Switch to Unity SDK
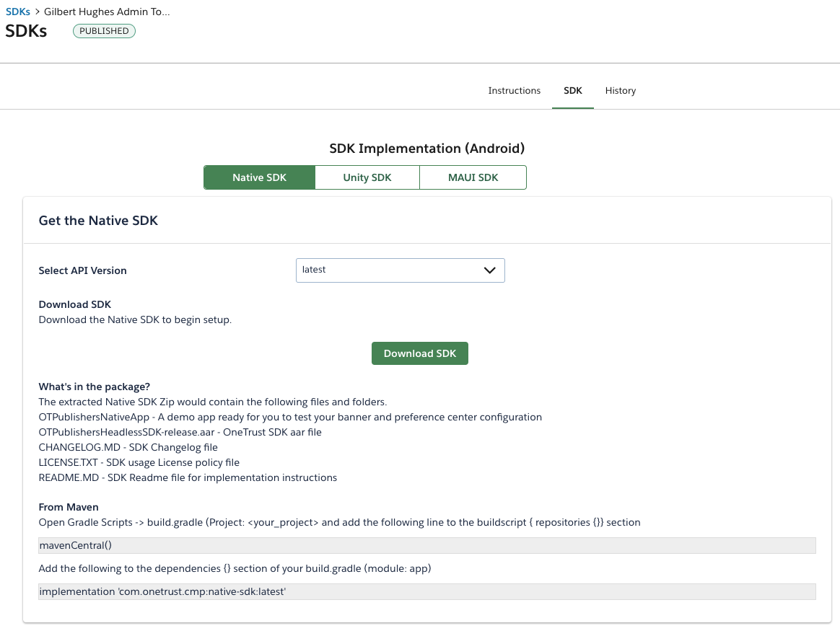 point(367,177)
